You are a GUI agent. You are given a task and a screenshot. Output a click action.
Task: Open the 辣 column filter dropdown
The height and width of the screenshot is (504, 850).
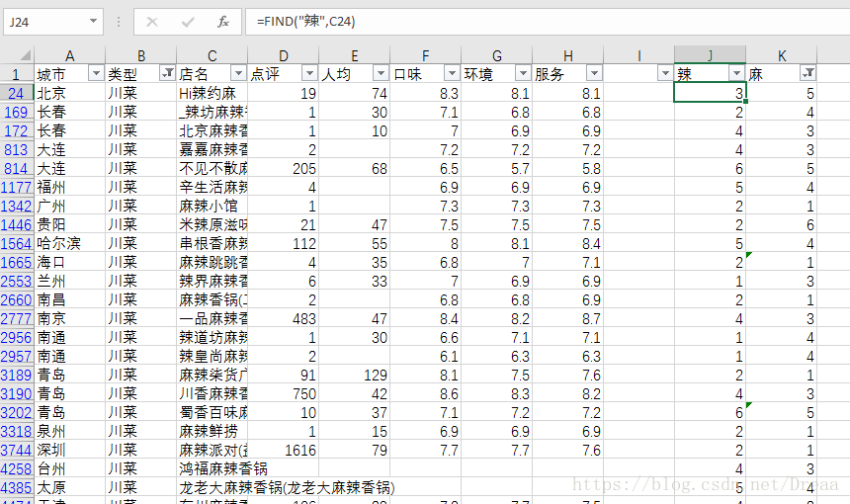coord(736,73)
